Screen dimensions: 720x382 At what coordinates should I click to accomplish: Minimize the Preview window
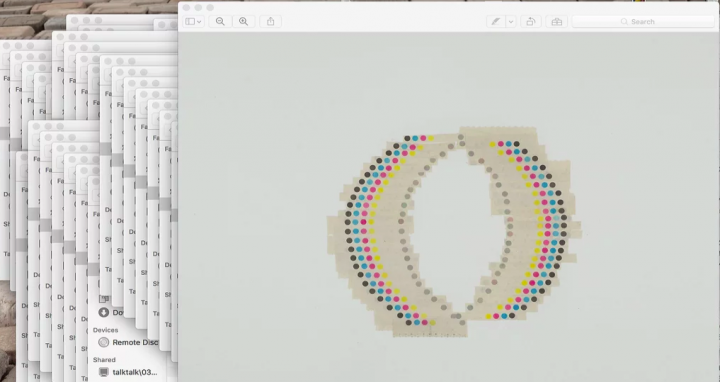pyautogui.click(x=198, y=7)
